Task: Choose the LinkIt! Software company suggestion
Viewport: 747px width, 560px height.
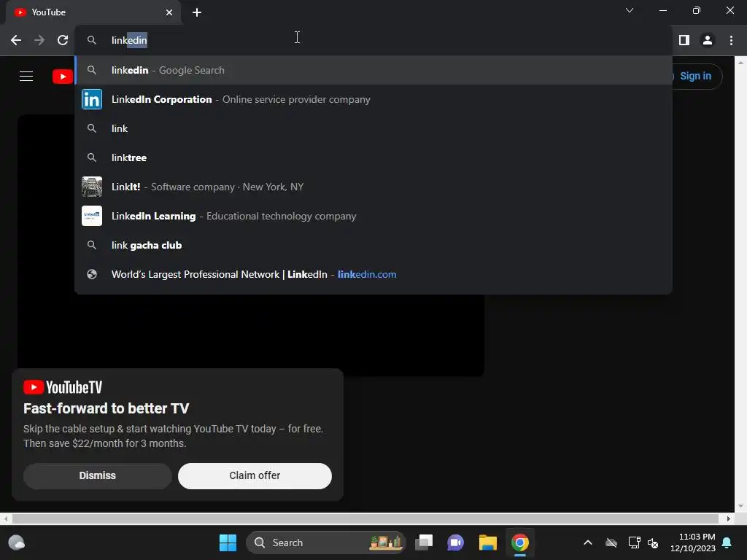Action: (373, 187)
